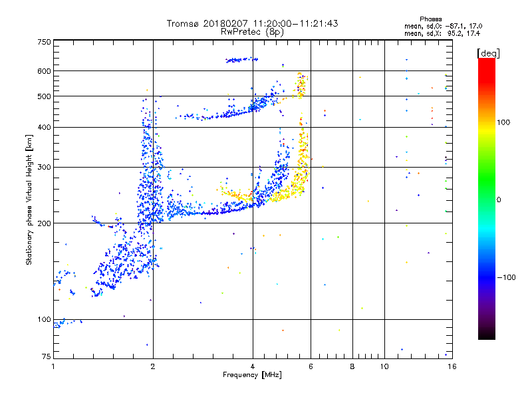Image resolution: width=532 pixels, height=399 pixels.
Task: Click the short blue echo trace above 600 km
Action: pos(241,60)
